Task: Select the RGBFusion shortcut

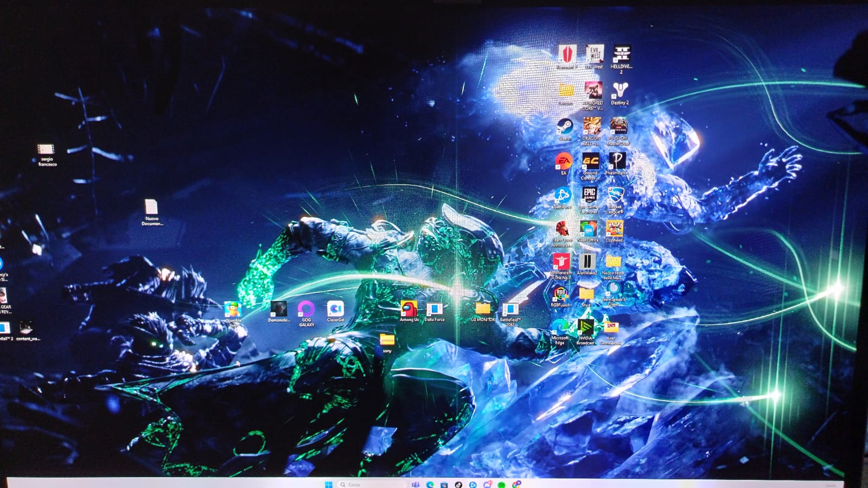Action: click(560, 294)
